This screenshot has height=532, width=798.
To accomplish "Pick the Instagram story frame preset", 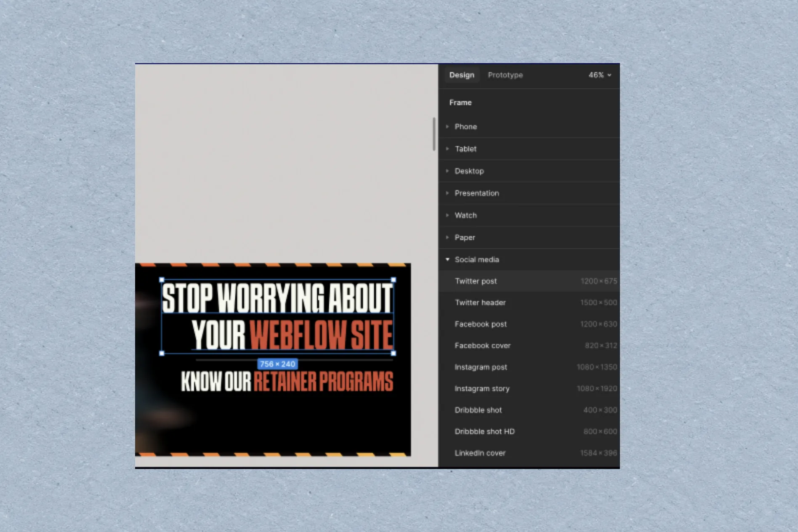I will coord(529,388).
